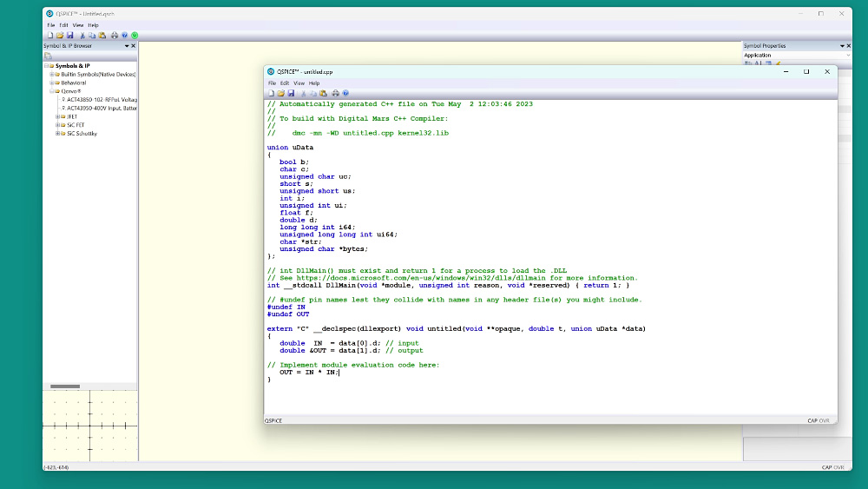
Task: Click Copy icon in schematic window toolbar
Action: (x=92, y=36)
